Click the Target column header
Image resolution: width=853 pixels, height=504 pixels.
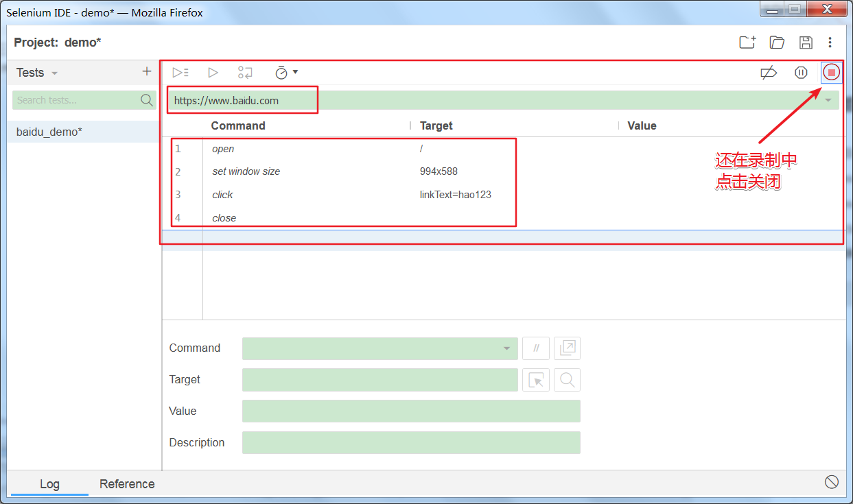436,125
